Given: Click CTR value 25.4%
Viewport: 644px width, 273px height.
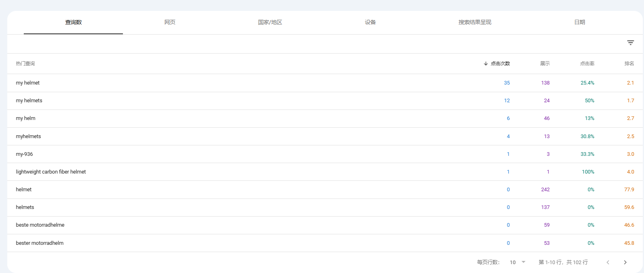Looking at the screenshot, I should [x=587, y=83].
